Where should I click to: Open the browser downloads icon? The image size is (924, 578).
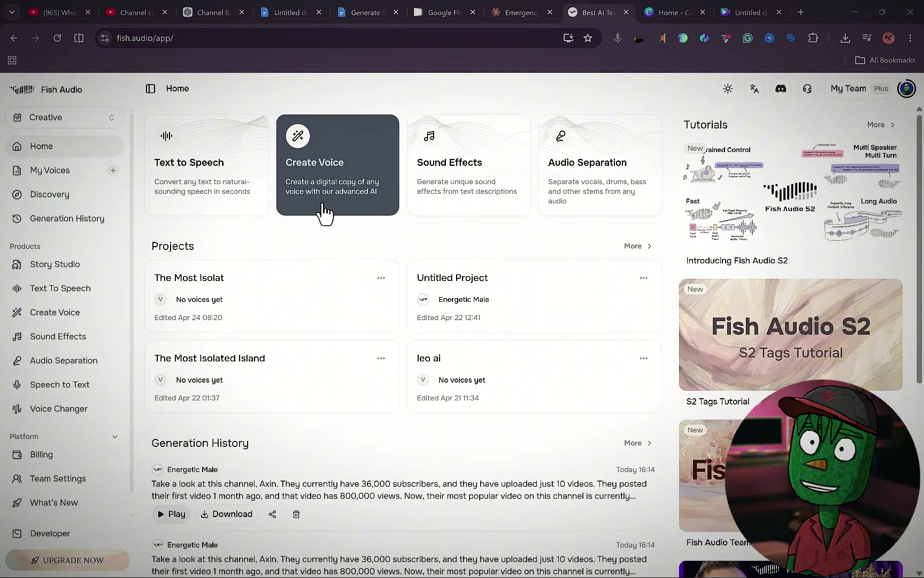845,38
